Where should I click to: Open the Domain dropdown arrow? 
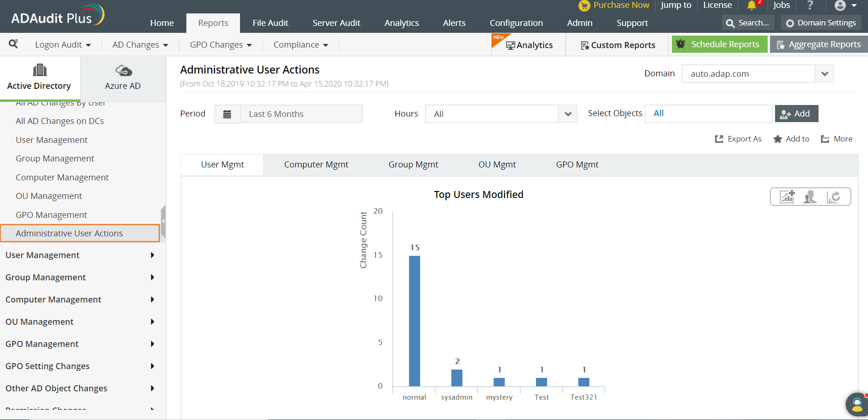click(x=825, y=74)
